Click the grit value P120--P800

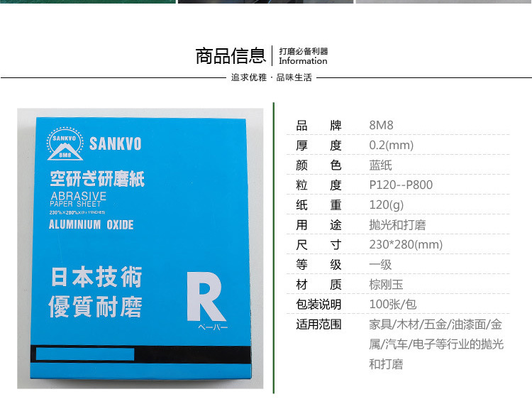401,185
